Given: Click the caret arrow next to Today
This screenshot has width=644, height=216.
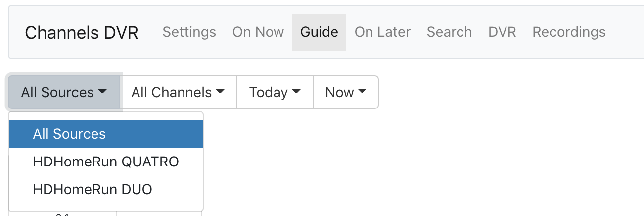Looking at the screenshot, I should (x=297, y=92).
